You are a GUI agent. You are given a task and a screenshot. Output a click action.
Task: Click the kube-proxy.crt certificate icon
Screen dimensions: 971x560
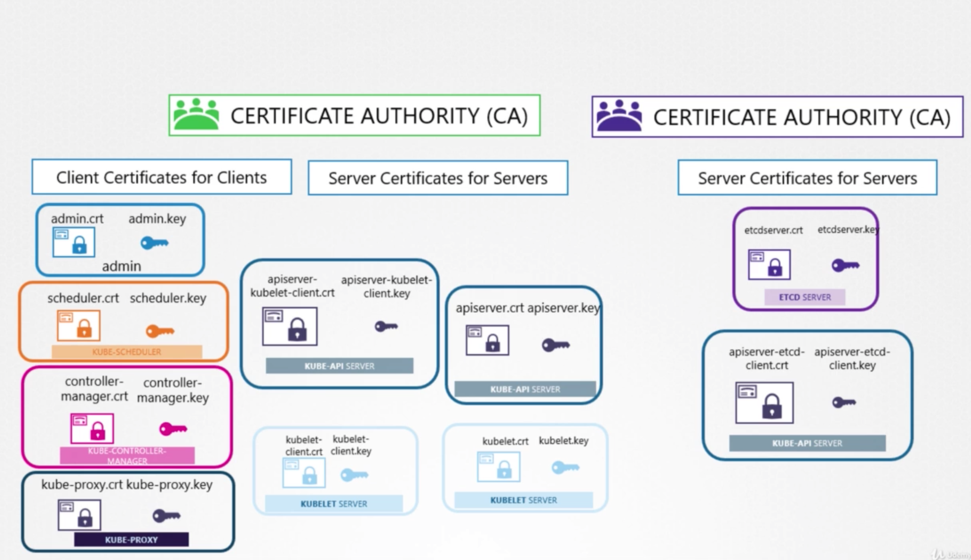point(79,515)
